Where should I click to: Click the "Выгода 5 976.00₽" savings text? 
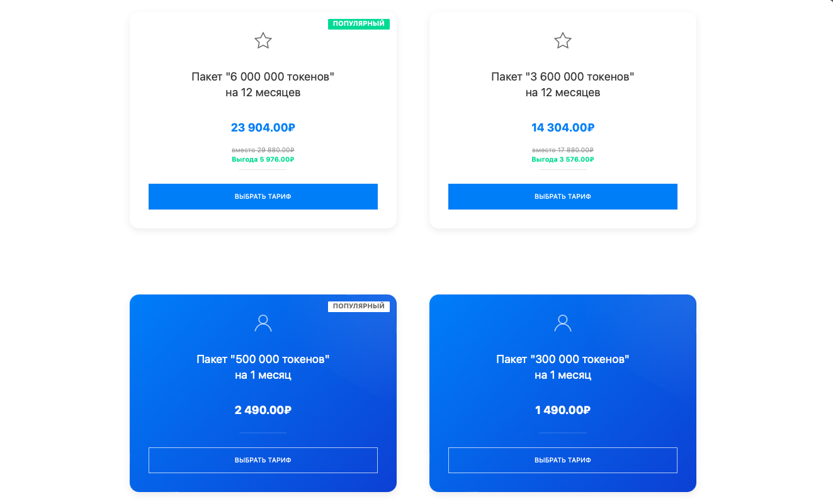click(263, 160)
